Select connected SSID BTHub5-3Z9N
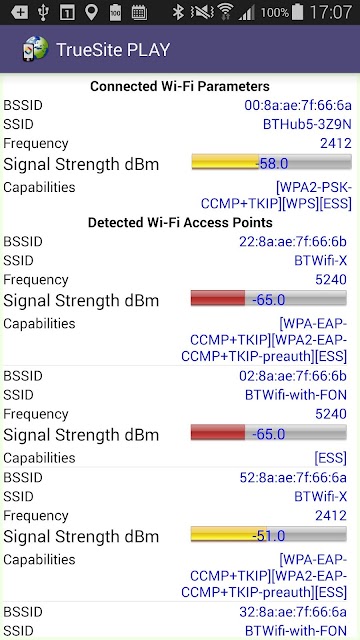Viewport: 360px width, 640px height. click(x=307, y=124)
